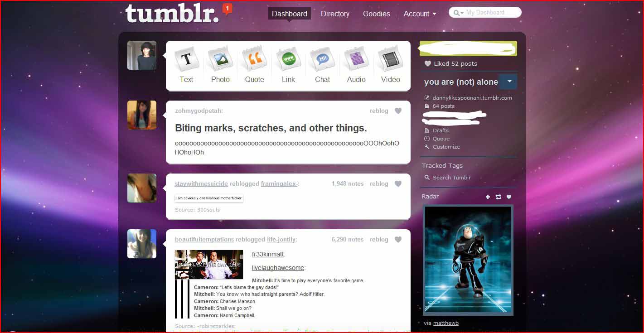Viewport: 644px width, 333px height.
Task: Create a Link post
Action: pos(288,65)
